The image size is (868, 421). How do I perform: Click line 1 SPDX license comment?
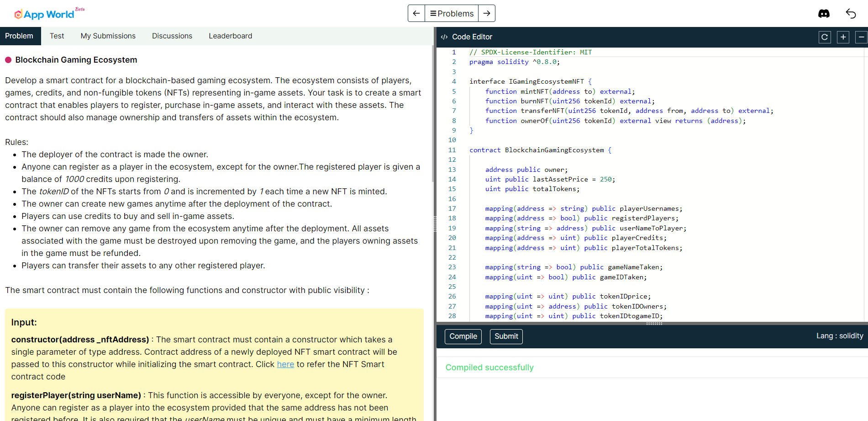(x=531, y=52)
